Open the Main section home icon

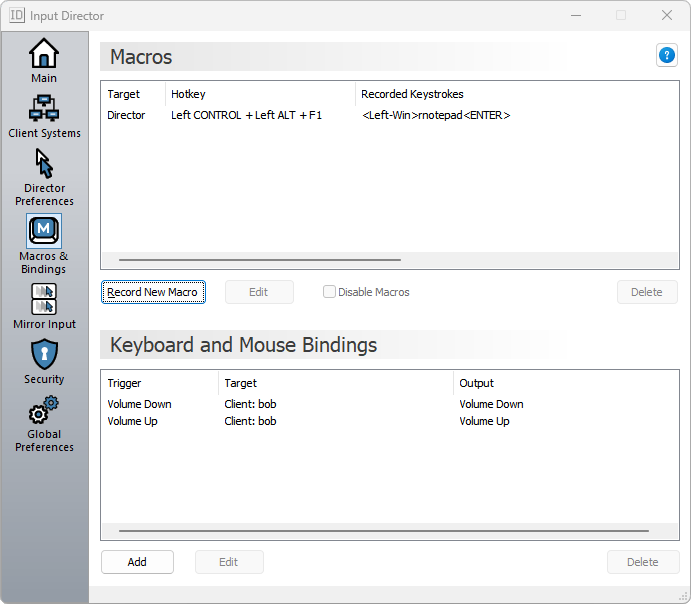click(x=44, y=53)
